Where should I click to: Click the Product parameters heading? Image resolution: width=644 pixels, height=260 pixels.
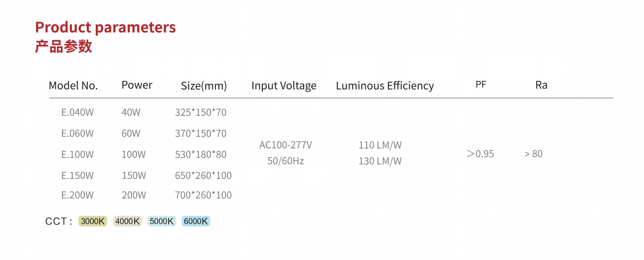point(105,27)
